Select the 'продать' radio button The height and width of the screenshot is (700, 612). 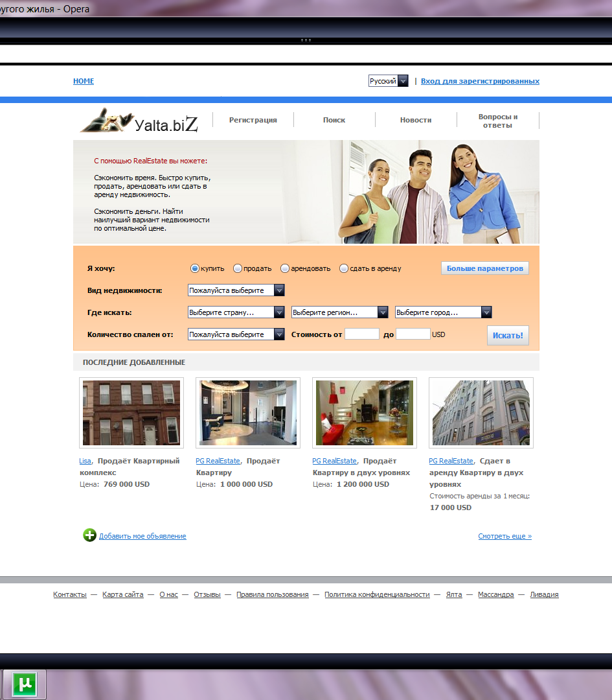(237, 268)
